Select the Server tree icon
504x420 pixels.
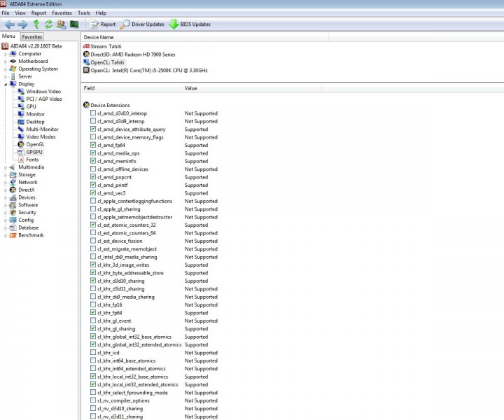(x=13, y=76)
